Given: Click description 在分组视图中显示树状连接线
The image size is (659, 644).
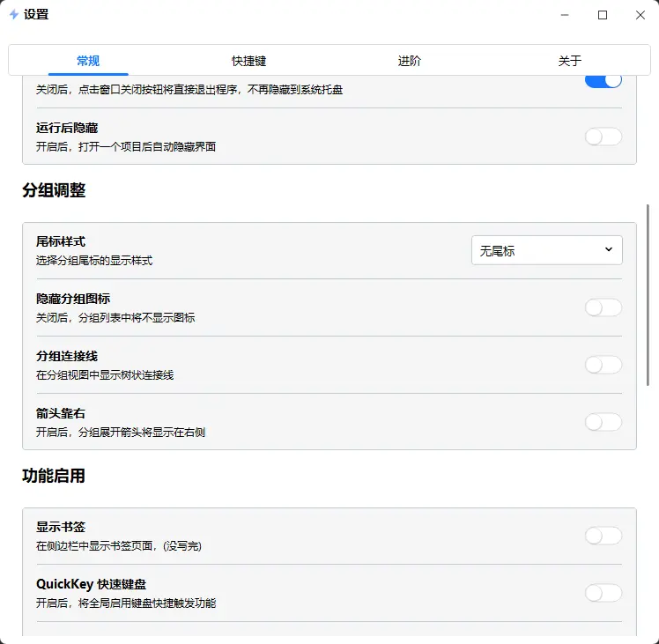Looking at the screenshot, I should (x=105, y=375).
